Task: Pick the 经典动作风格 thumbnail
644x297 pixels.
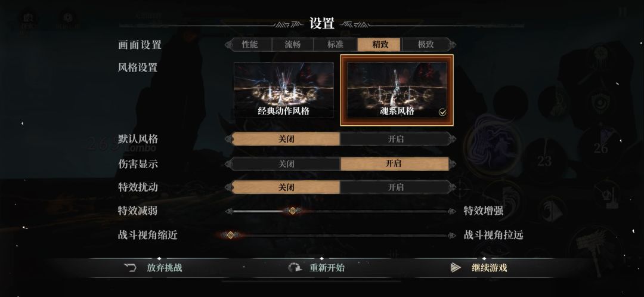Action: 284,89
